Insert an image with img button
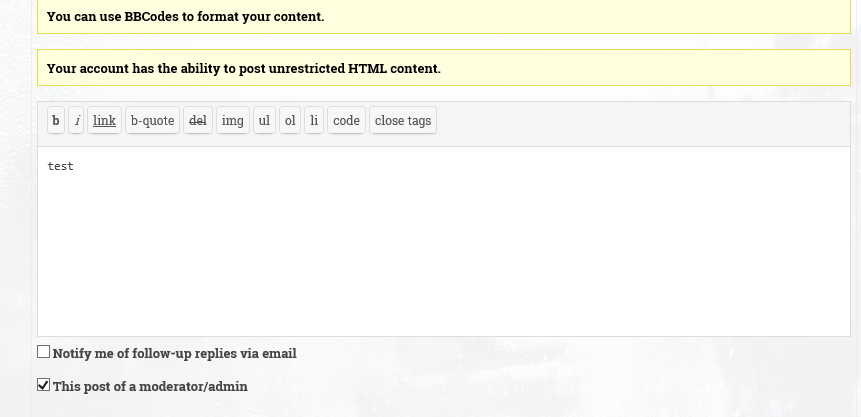861x417 pixels. (x=233, y=120)
